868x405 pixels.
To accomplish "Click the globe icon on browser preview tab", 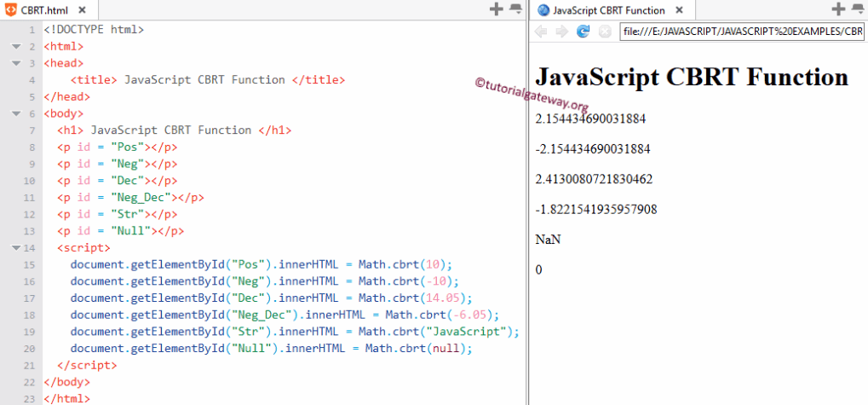I will [543, 10].
